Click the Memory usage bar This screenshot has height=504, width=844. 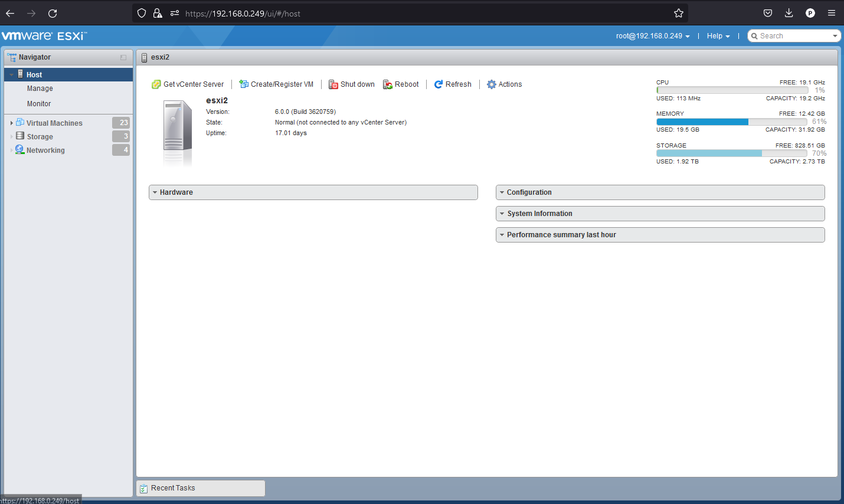pos(732,122)
